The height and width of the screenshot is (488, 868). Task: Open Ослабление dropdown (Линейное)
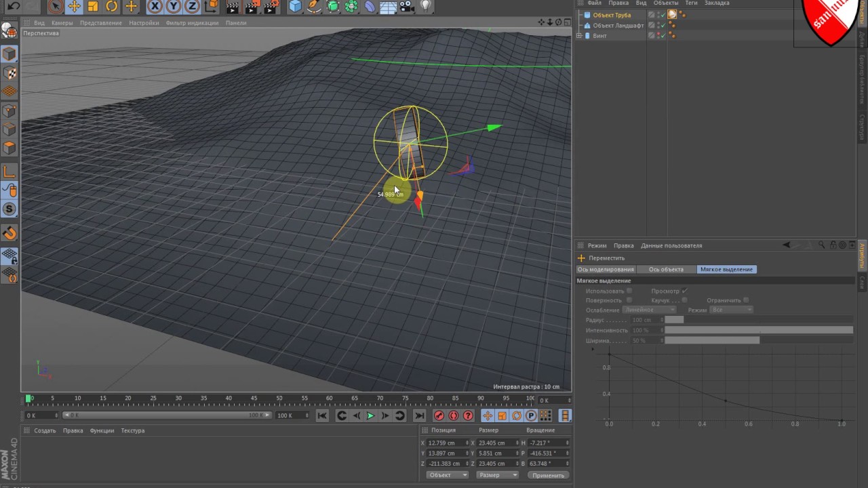pyautogui.click(x=650, y=310)
